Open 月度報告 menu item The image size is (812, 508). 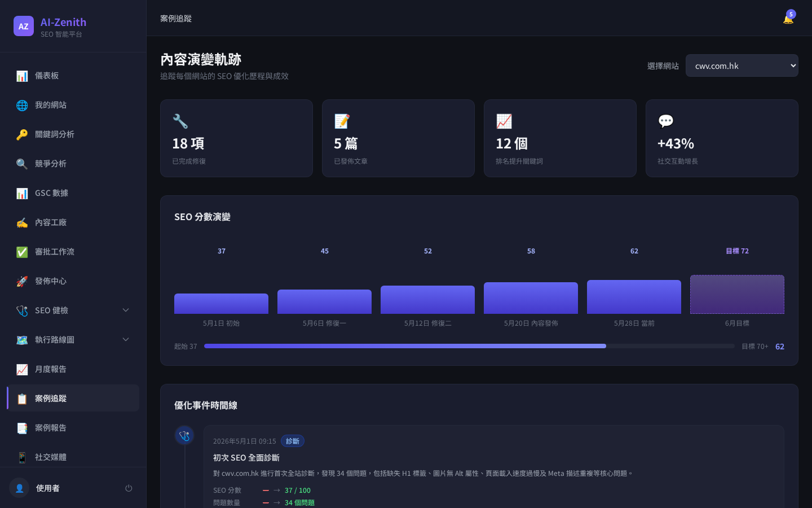(x=73, y=369)
